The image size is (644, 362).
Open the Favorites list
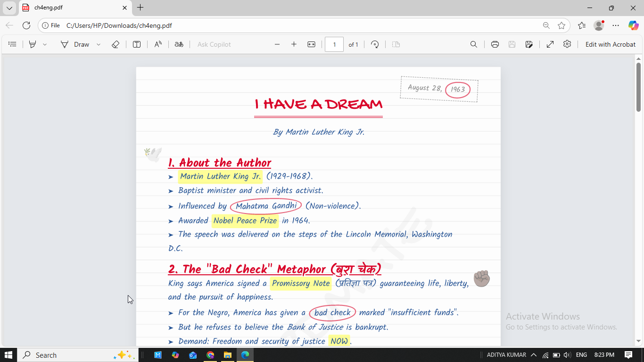coord(582,25)
